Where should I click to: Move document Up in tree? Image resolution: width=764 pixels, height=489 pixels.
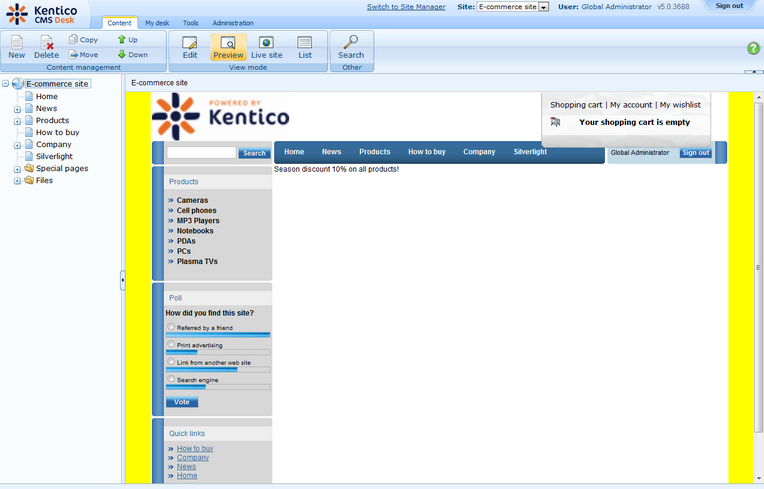128,39
